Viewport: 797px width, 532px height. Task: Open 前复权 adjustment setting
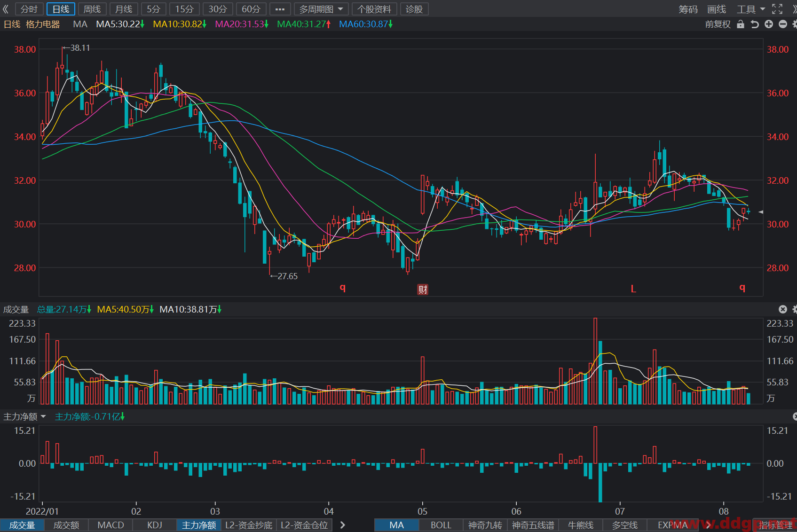[718, 24]
